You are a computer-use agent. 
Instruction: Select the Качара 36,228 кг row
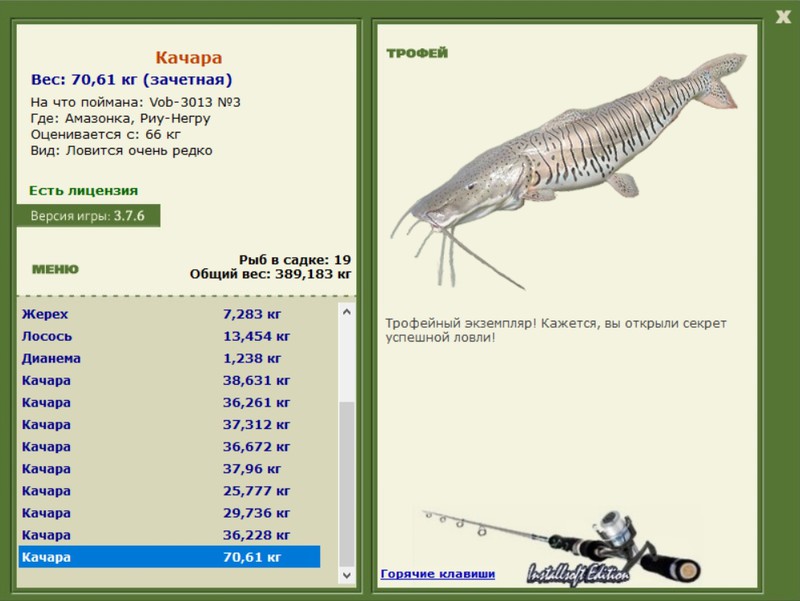(x=169, y=535)
